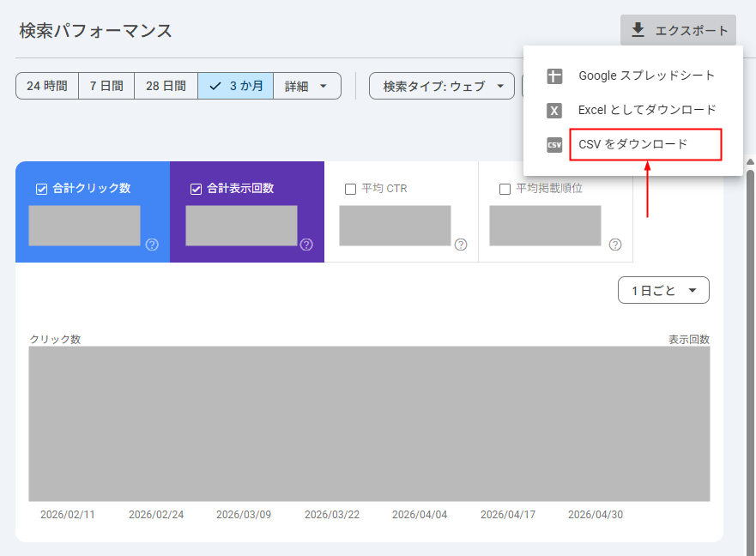Click the Google Sheets icon in export menu

point(554,76)
